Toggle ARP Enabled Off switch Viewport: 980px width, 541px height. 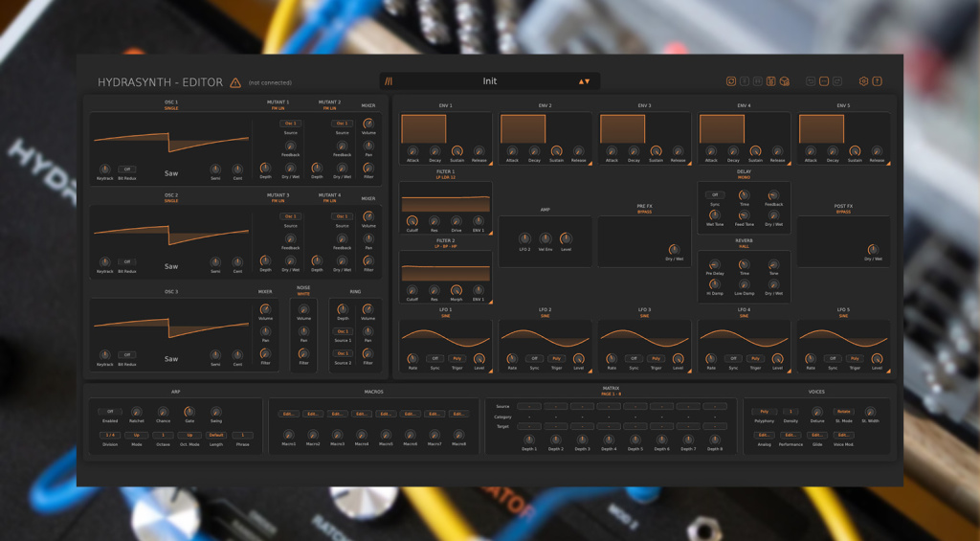pyautogui.click(x=110, y=412)
